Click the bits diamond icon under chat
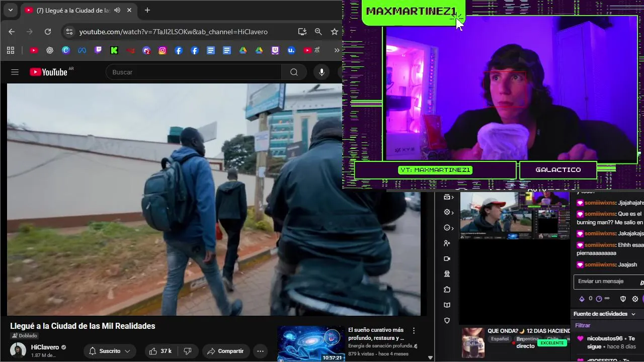Image resolution: width=644 pixels, height=362 pixels. (582, 299)
